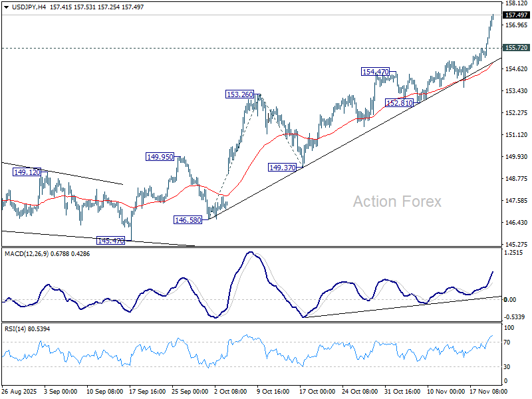Click the 146.580 low price label
532x399 pixels.
pos(188,219)
